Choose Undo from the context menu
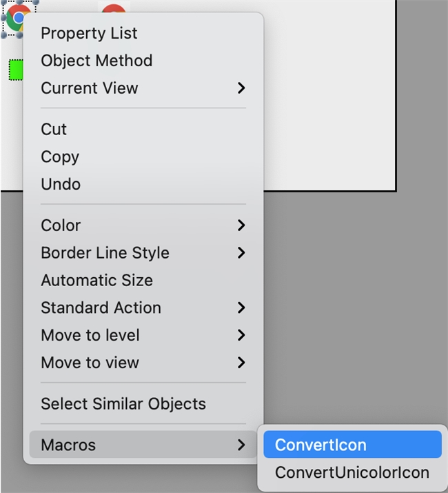The height and width of the screenshot is (493, 448). 61,185
